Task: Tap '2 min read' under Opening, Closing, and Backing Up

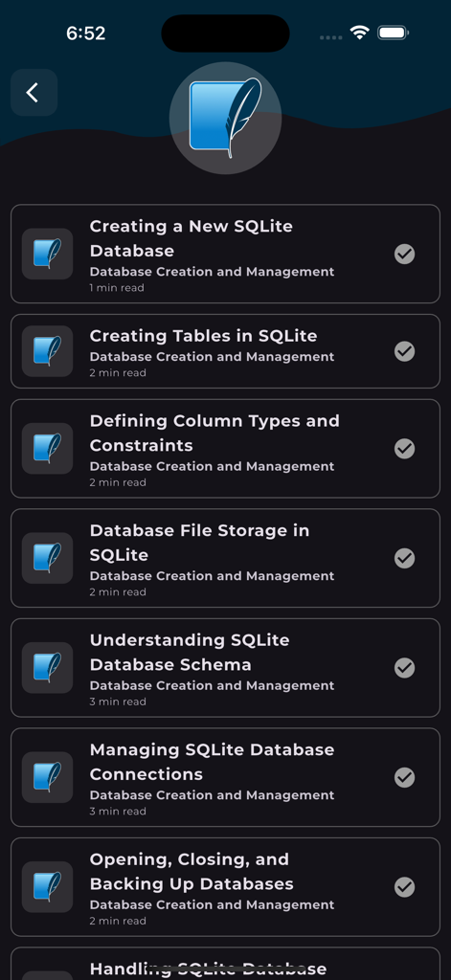Action: pos(118,921)
